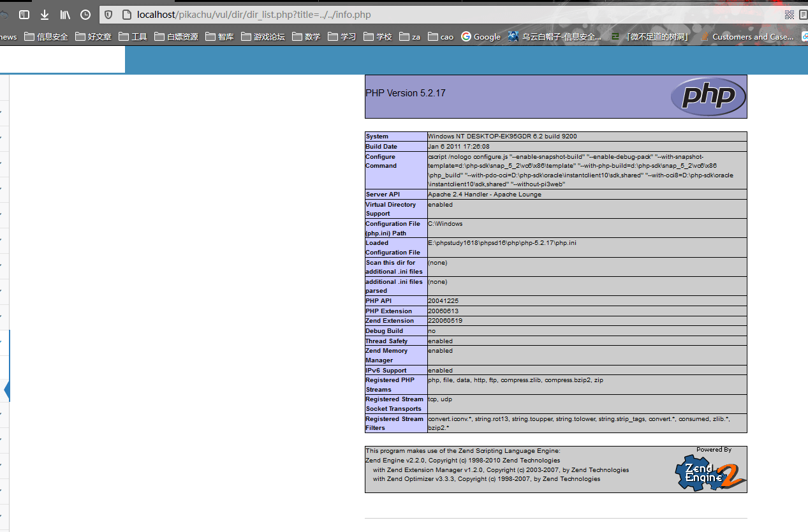Click the Registered Stream Socket Transports label
This screenshot has height=532, width=808.
coord(394,404)
